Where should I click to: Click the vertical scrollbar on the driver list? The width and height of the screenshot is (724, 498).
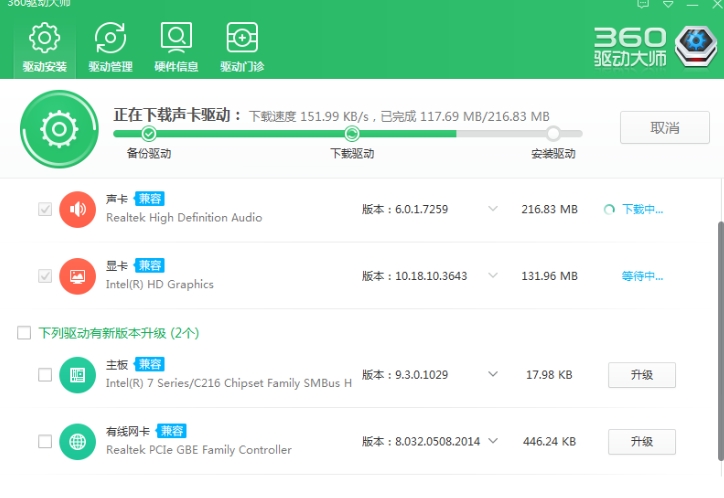[x=721, y=342]
